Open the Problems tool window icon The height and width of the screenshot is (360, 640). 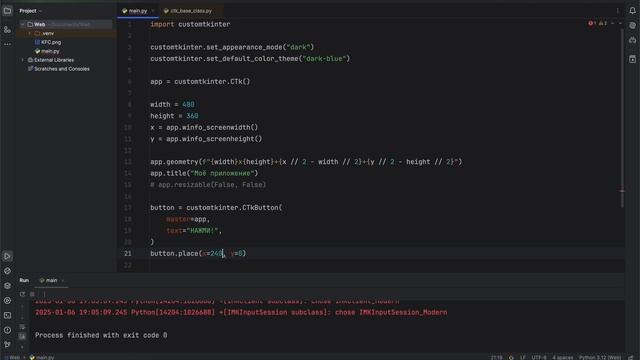click(7, 330)
